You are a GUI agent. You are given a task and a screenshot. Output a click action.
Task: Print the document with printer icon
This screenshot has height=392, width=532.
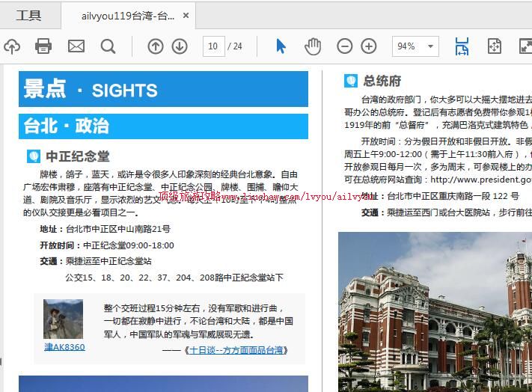(x=43, y=46)
